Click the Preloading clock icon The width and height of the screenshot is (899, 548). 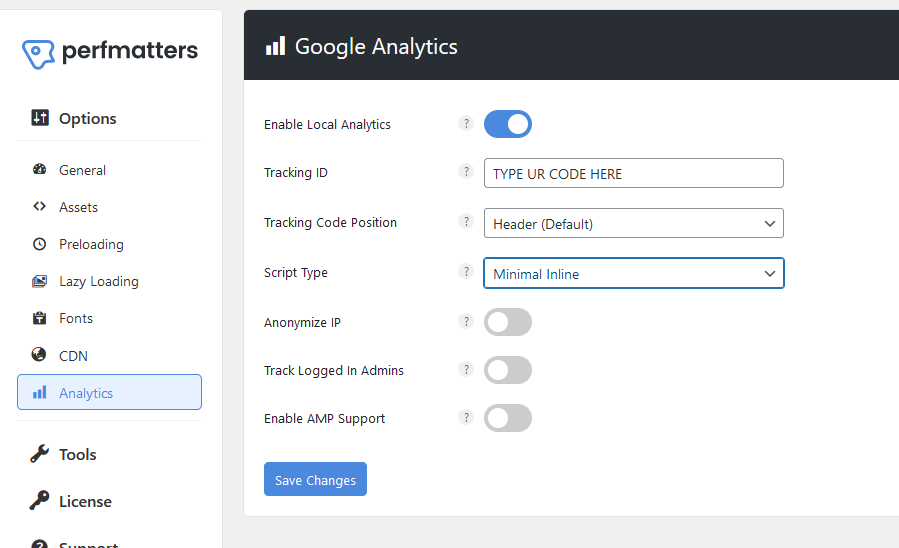[x=40, y=244]
